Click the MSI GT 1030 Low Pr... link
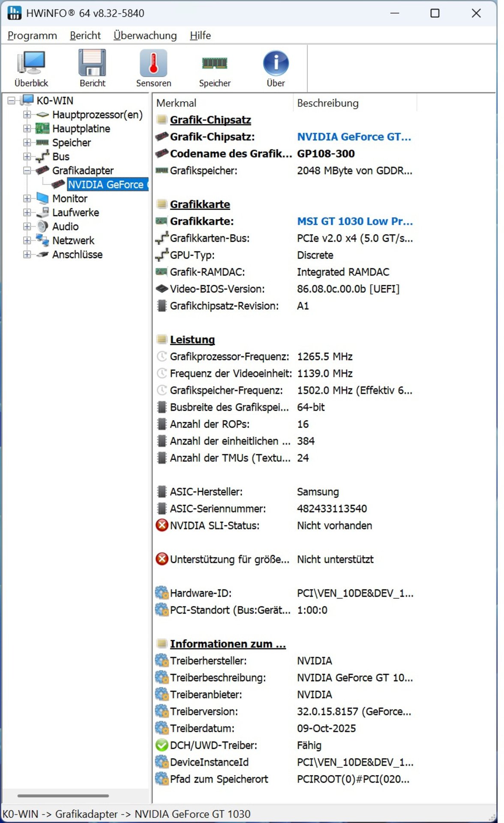This screenshot has width=504, height=823. coord(355,221)
